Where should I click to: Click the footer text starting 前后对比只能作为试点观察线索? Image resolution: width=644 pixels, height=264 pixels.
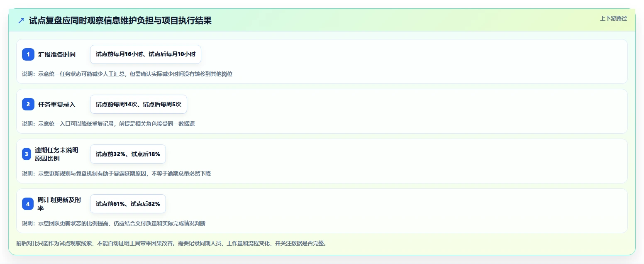172,243
